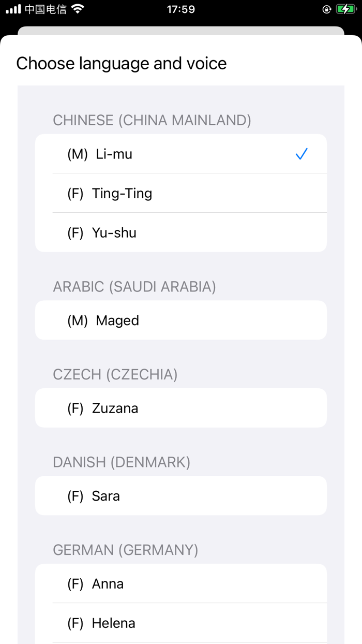The width and height of the screenshot is (362, 644).
Task: Tap the CHINESE (CHINA MAINLAND) section header
Action: click(151, 120)
